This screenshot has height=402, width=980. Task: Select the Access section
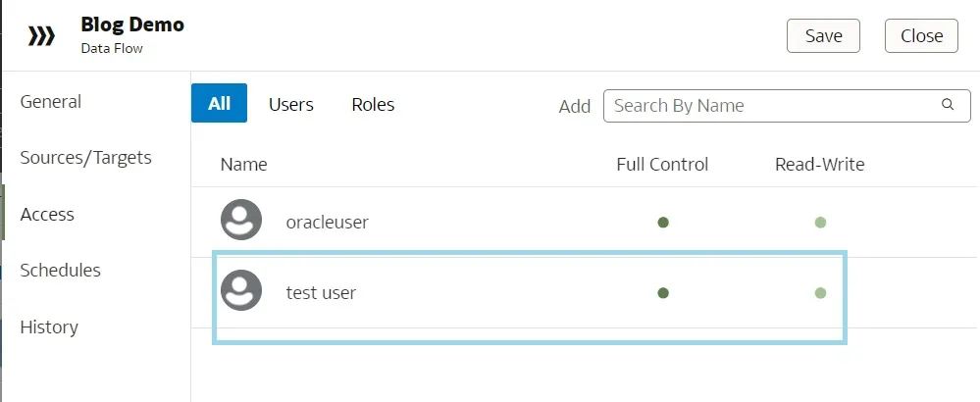tap(47, 215)
